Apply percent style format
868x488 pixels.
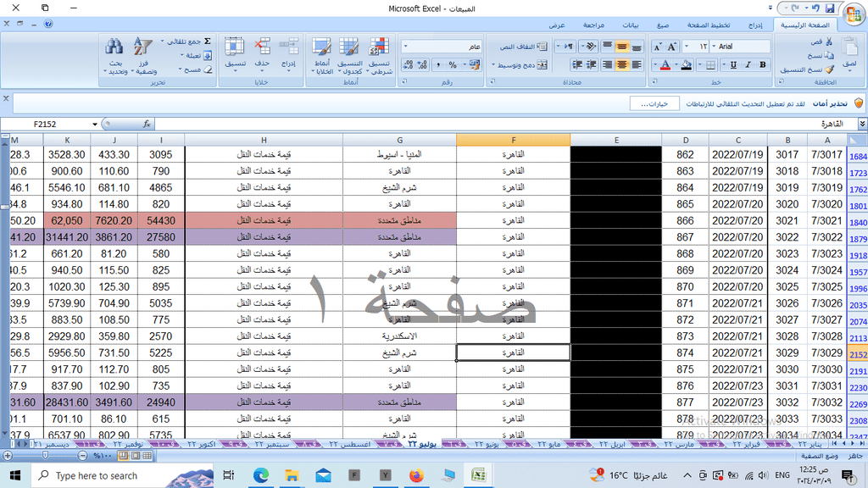[x=453, y=64]
